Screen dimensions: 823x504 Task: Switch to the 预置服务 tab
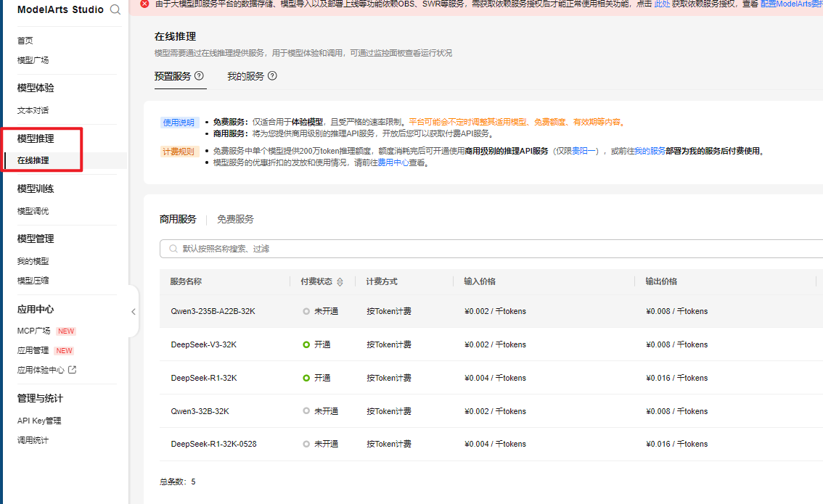[x=173, y=76]
